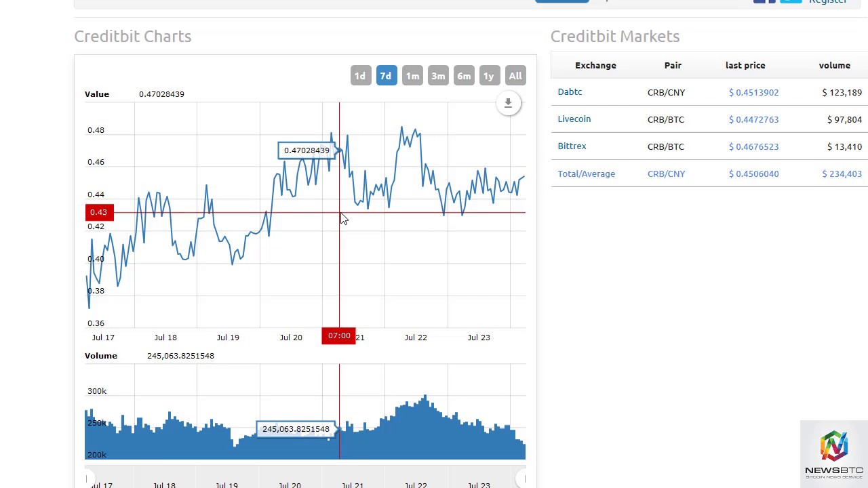Image resolution: width=868 pixels, height=488 pixels.
Task: Click Livecoin last price $ 0.4472763
Action: (753, 119)
